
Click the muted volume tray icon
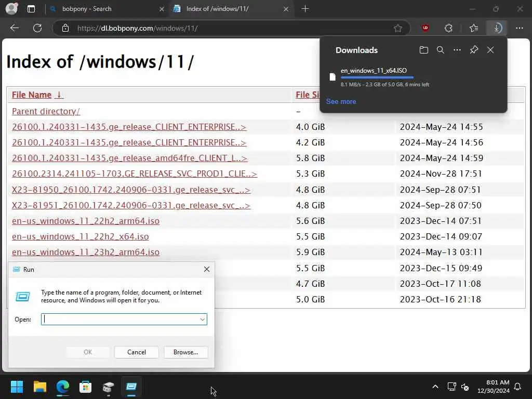[x=465, y=387]
